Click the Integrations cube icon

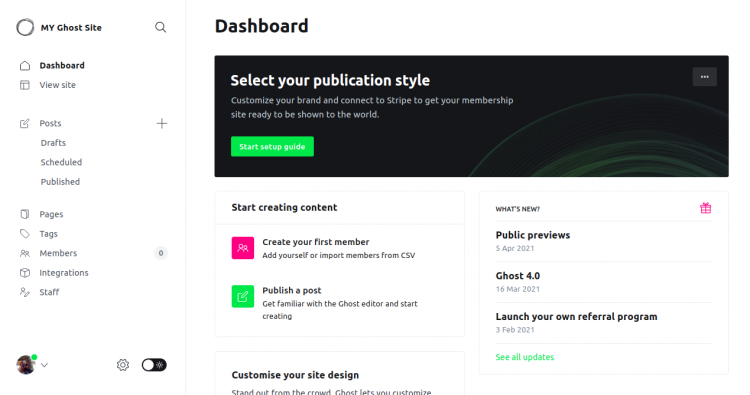click(x=25, y=273)
